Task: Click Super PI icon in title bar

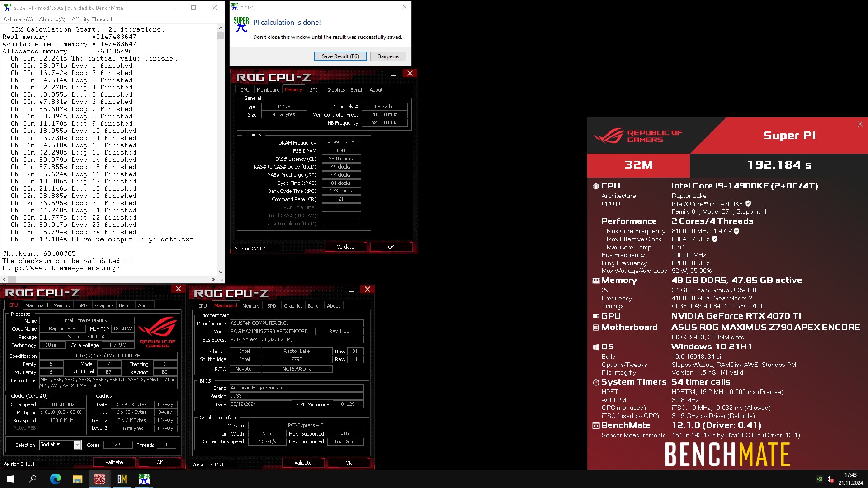Action: click(7, 8)
